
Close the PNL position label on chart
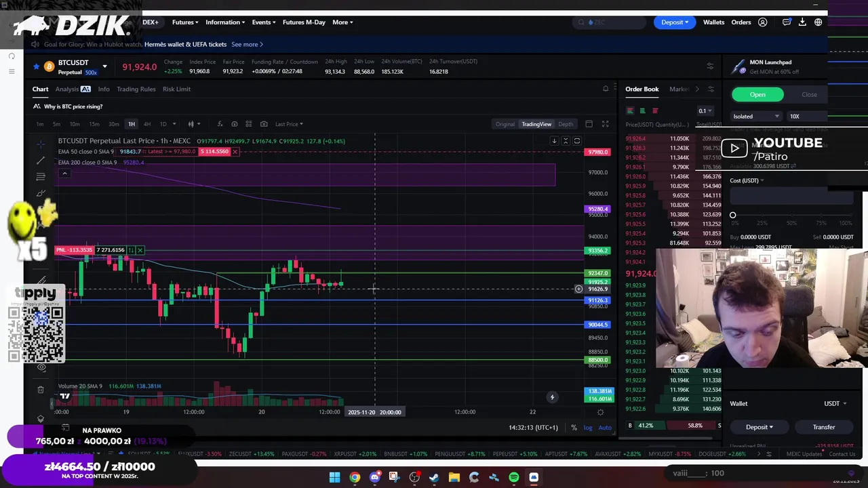pyautogui.click(x=140, y=250)
